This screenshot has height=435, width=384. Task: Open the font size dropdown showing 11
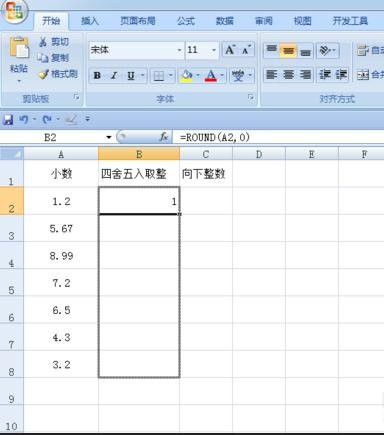(x=214, y=50)
